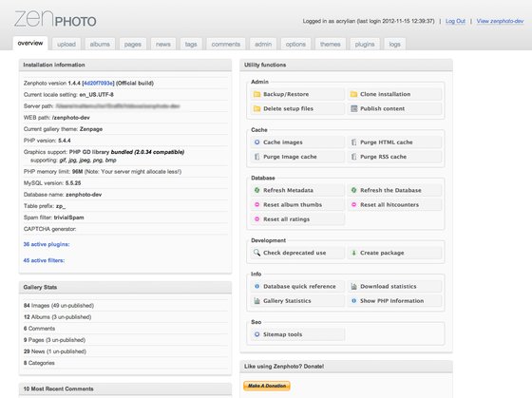Click the '6 Comments' row

[x=125, y=329]
